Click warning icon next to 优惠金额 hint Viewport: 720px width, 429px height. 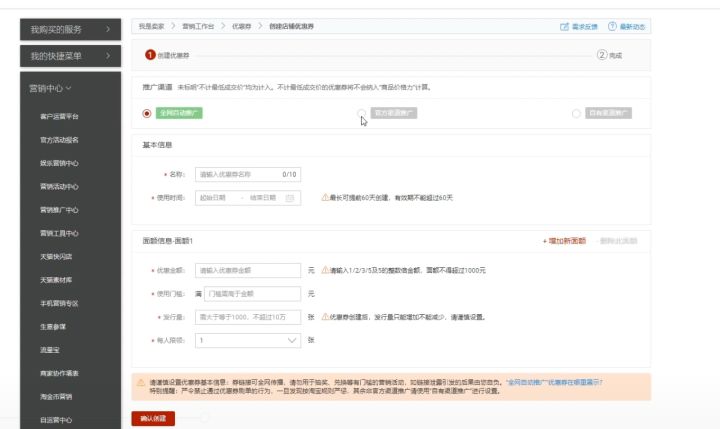coord(325,270)
